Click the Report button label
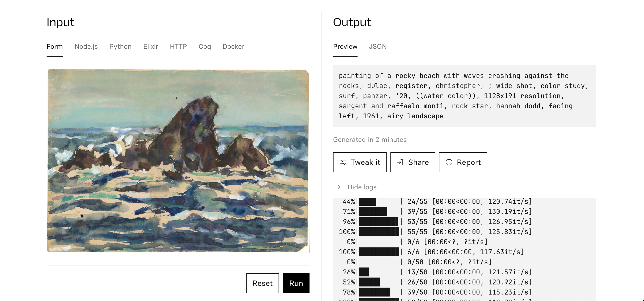The image size is (644, 301). point(468,162)
